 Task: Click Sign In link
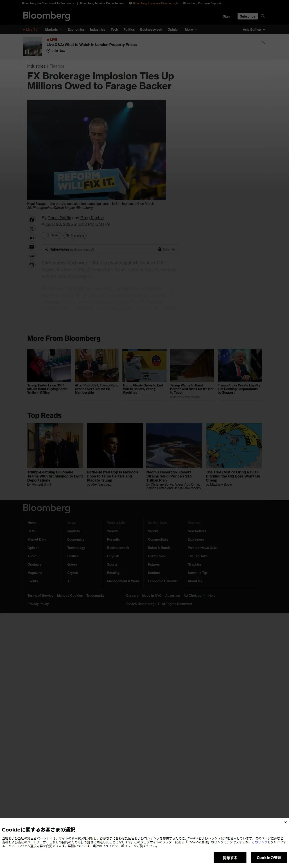pyautogui.click(x=228, y=16)
